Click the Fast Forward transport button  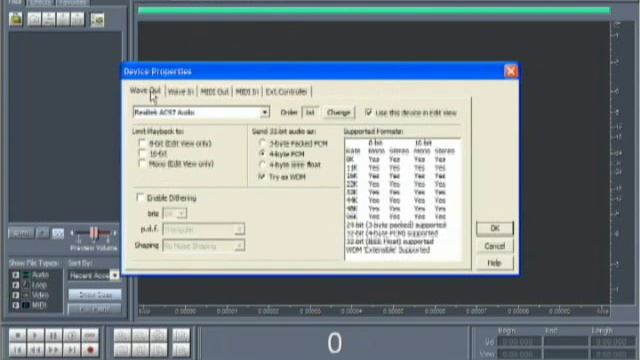click(x=53, y=350)
